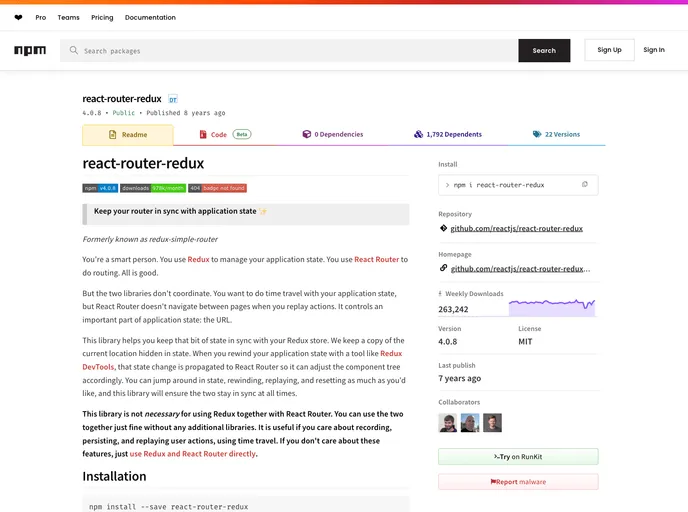Follow the Redux link in readme
Screen dimensions: 688x512
198,259
